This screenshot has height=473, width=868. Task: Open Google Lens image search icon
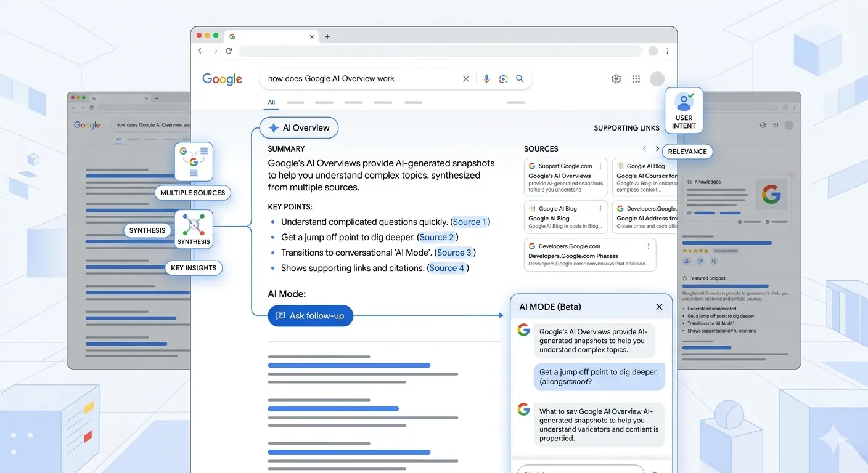click(x=503, y=79)
